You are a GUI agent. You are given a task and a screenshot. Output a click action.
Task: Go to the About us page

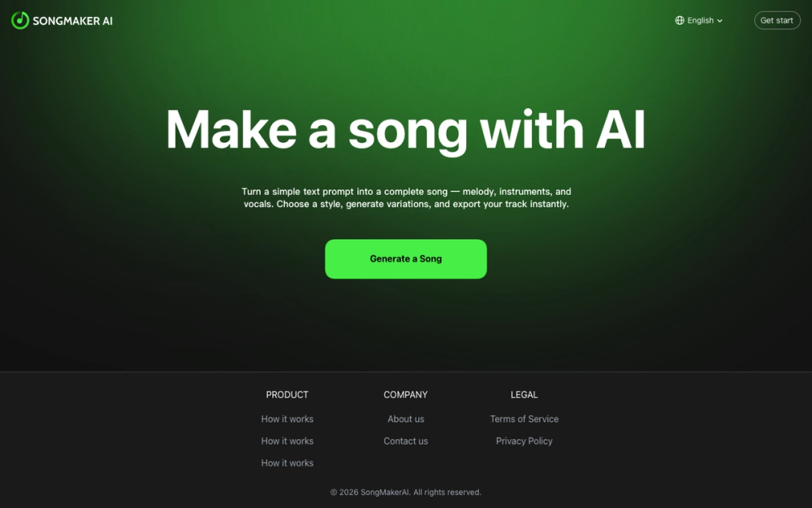[x=405, y=419]
